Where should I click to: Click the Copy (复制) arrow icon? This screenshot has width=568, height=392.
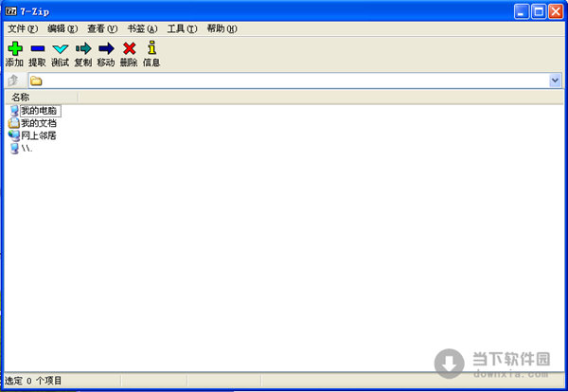83,48
